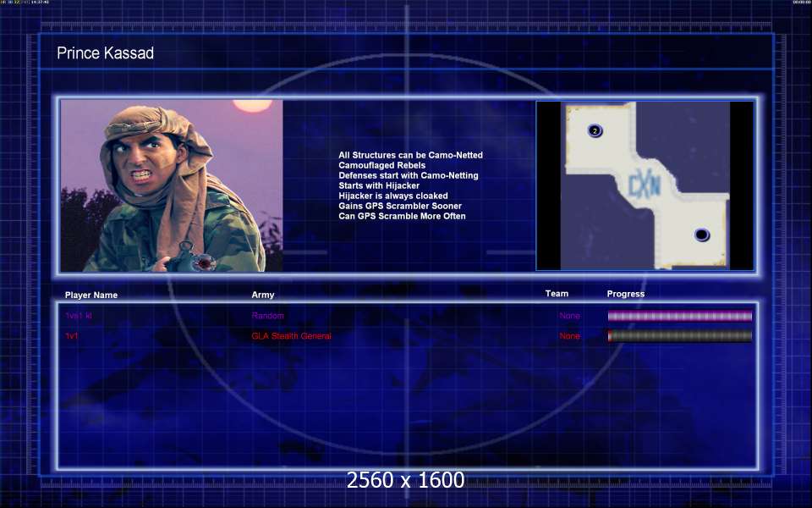
Task: Select the unnumbered start position marker on the map
Action: click(x=702, y=235)
